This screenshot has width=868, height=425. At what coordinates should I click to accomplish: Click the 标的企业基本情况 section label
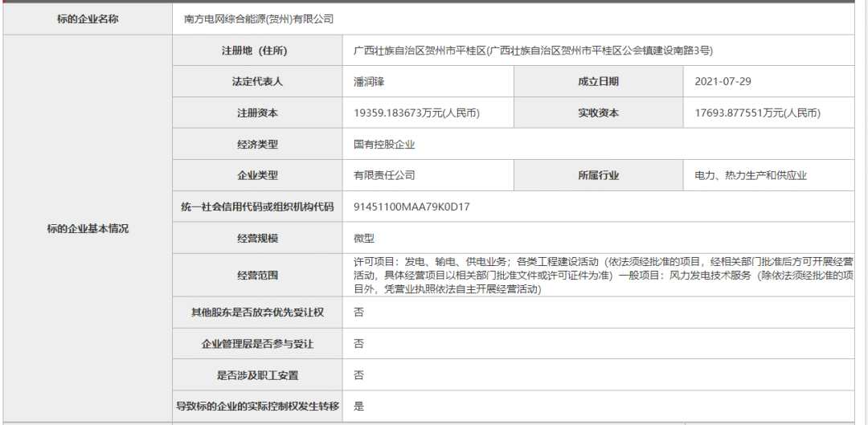click(x=88, y=228)
